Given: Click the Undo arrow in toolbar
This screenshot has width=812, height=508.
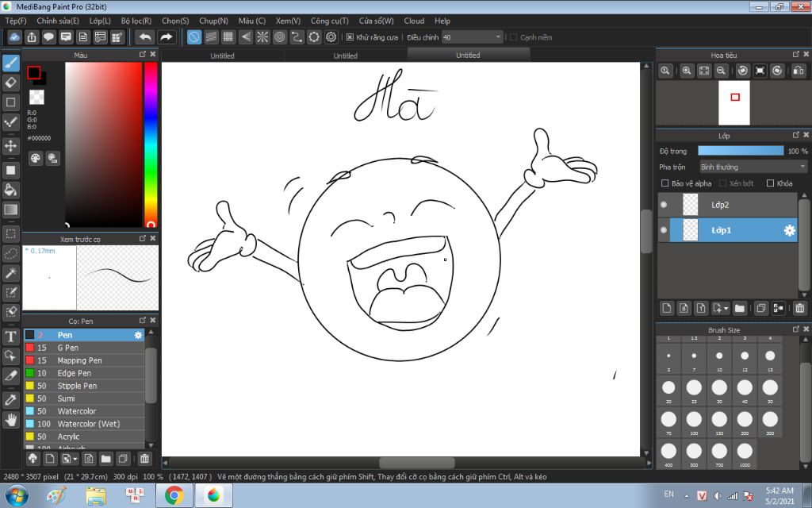Looking at the screenshot, I should [145, 37].
